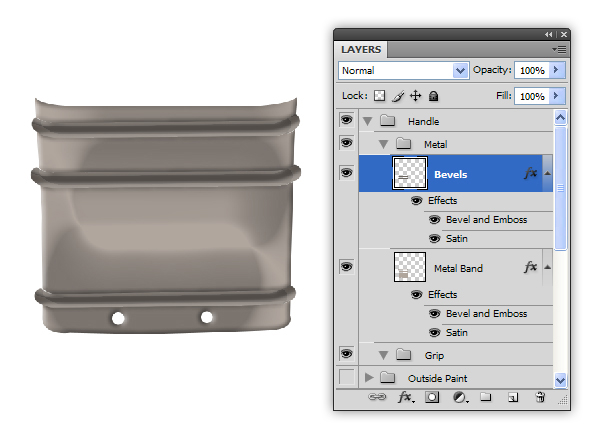Hide the Bevels layer
This screenshot has height=430, width=600.
(x=347, y=173)
